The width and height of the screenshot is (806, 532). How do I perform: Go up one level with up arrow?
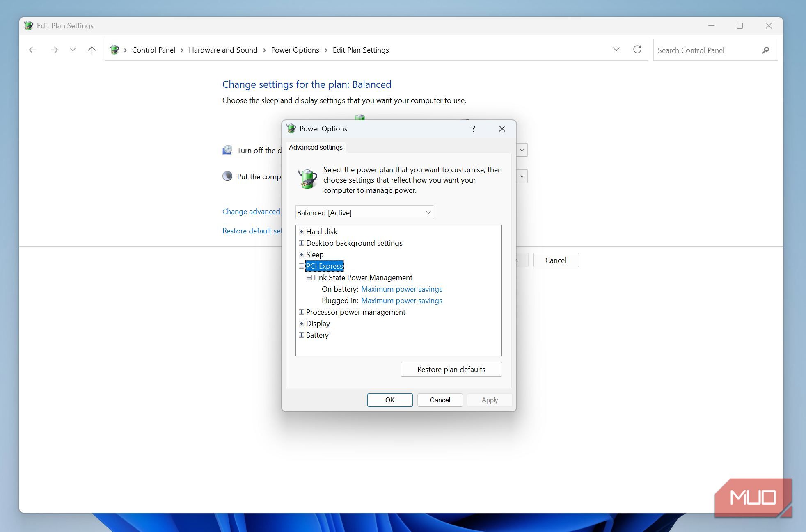pyautogui.click(x=92, y=50)
